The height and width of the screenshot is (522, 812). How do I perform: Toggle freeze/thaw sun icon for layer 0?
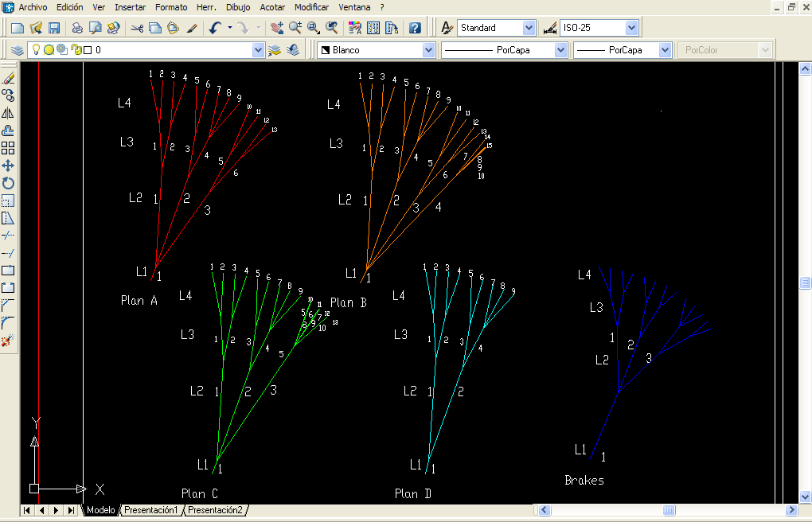coord(49,49)
